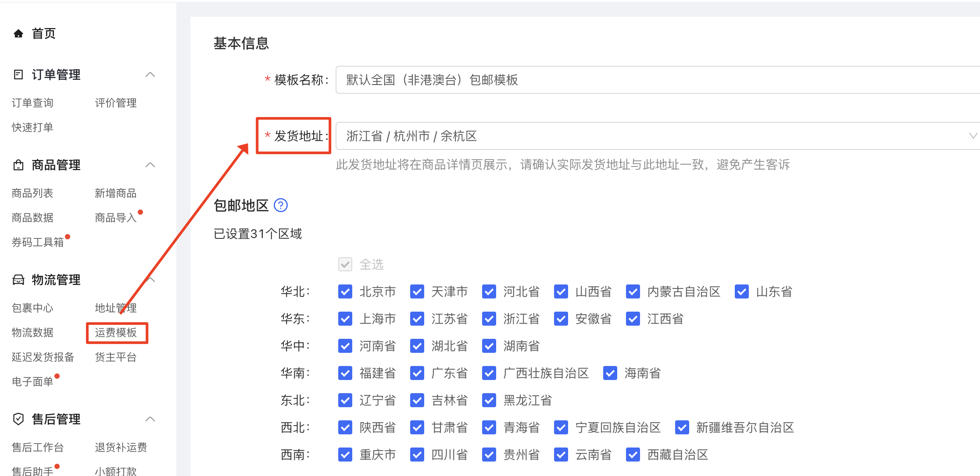Go to 首页 in the sidebar
Image resolution: width=980 pixels, height=476 pixels.
[44, 34]
